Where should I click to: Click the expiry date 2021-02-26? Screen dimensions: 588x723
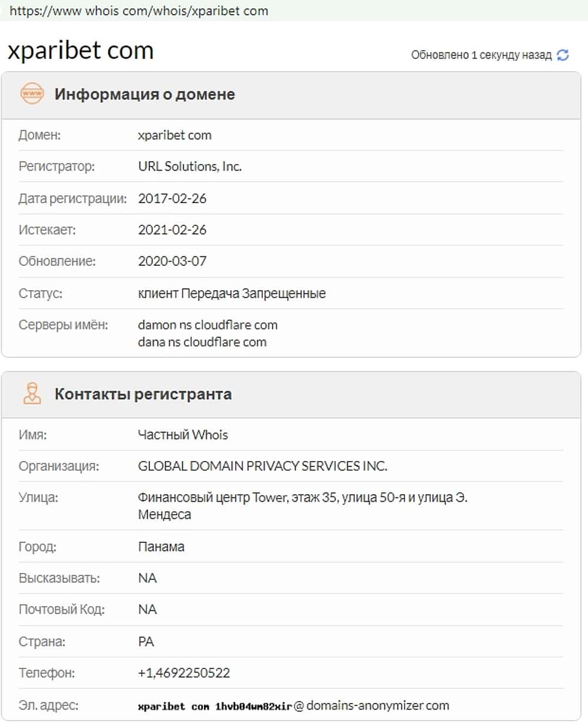[x=172, y=229]
